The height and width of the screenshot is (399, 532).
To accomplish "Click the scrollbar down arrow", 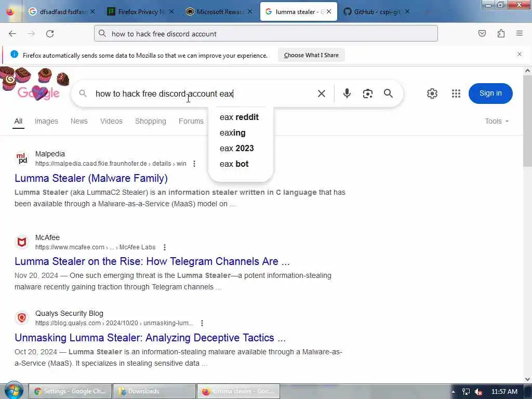I will tap(527, 379).
